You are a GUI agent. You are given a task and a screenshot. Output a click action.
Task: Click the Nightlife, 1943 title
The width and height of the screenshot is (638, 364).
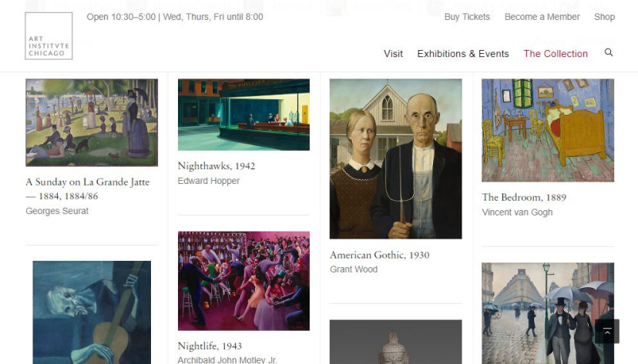[x=210, y=346]
